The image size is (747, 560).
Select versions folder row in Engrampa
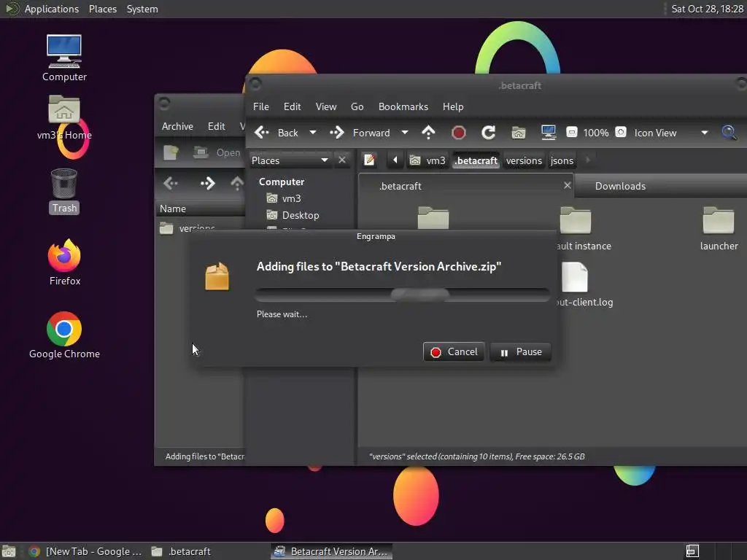(x=200, y=227)
